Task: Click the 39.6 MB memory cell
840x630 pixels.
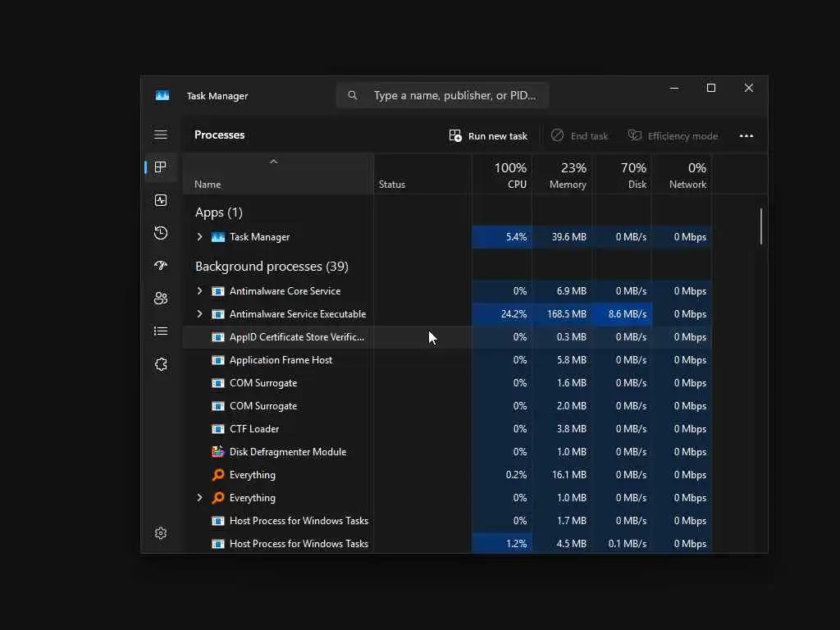Action: pos(563,237)
